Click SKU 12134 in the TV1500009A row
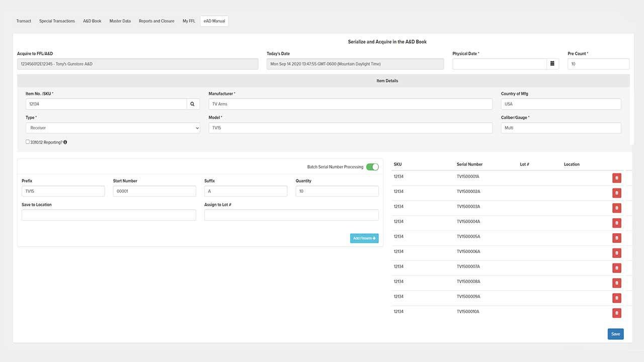This screenshot has width=644, height=362. click(398, 297)
